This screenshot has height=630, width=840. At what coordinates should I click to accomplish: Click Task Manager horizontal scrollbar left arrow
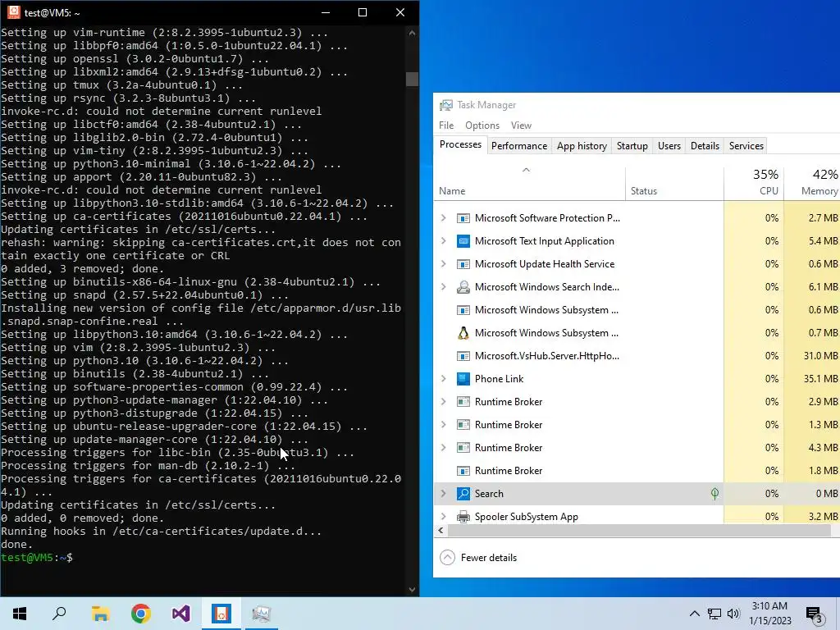point(441,531)
